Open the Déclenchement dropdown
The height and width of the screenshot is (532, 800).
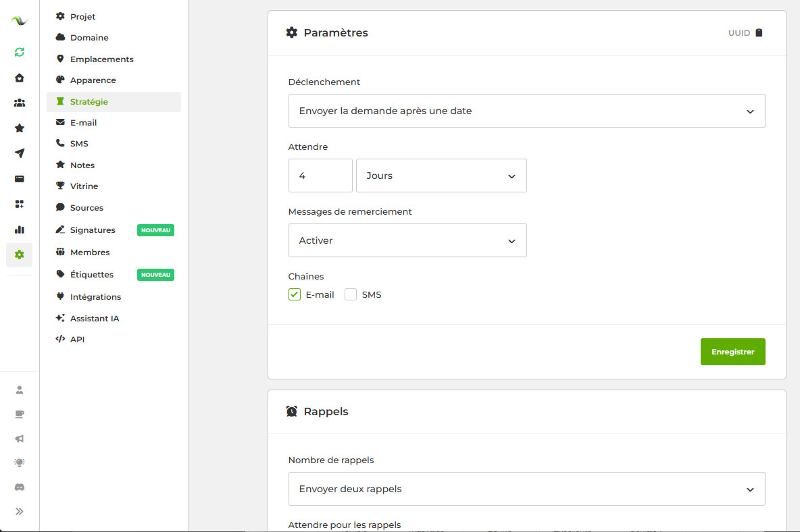coord(526,111)
